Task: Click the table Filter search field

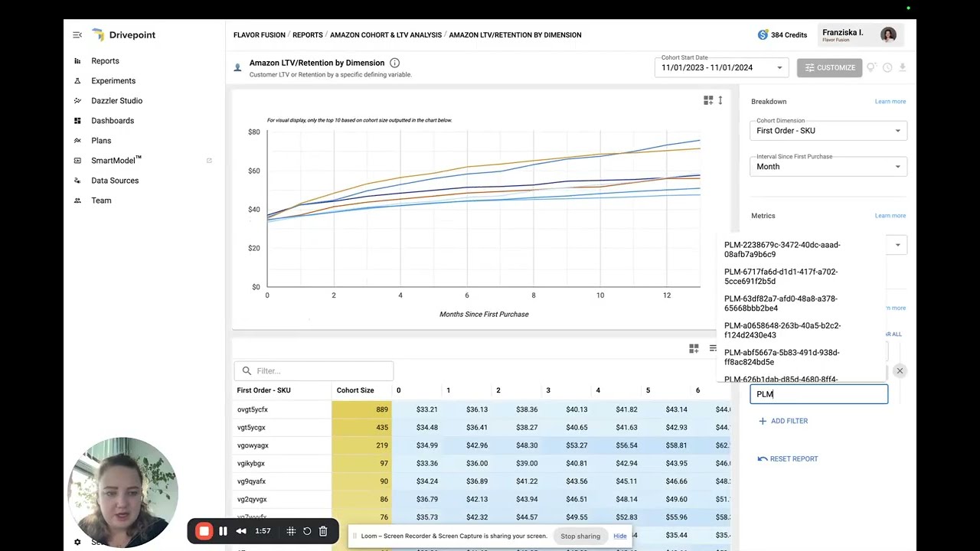Action: point(313,371)
